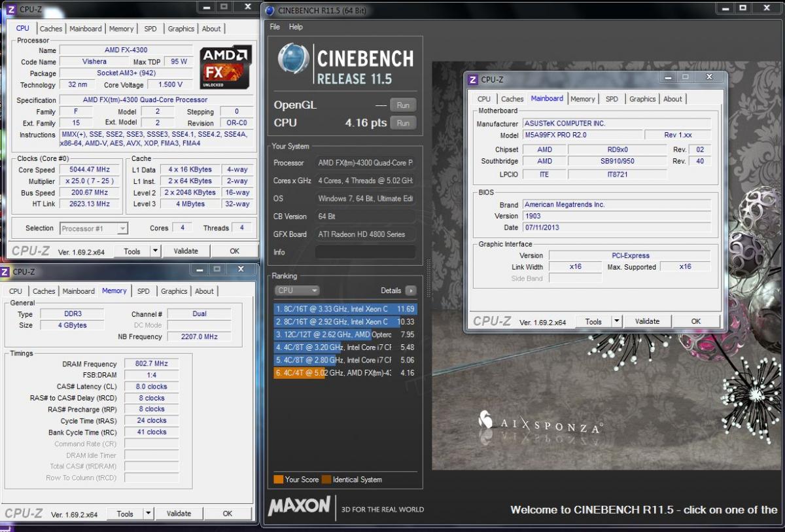Click the brown Identical System legend swatch
This screenshot has height=532, width=785.
click(326, 480)
